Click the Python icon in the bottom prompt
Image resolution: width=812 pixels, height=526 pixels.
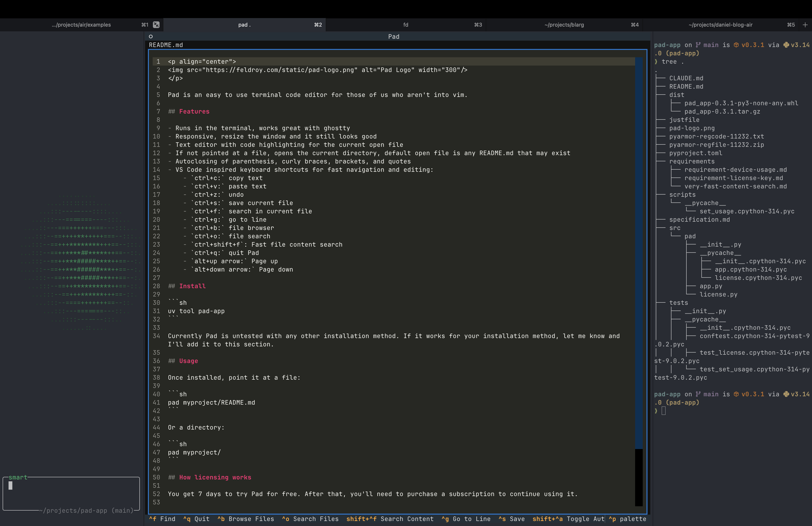[x=786, y=394]
